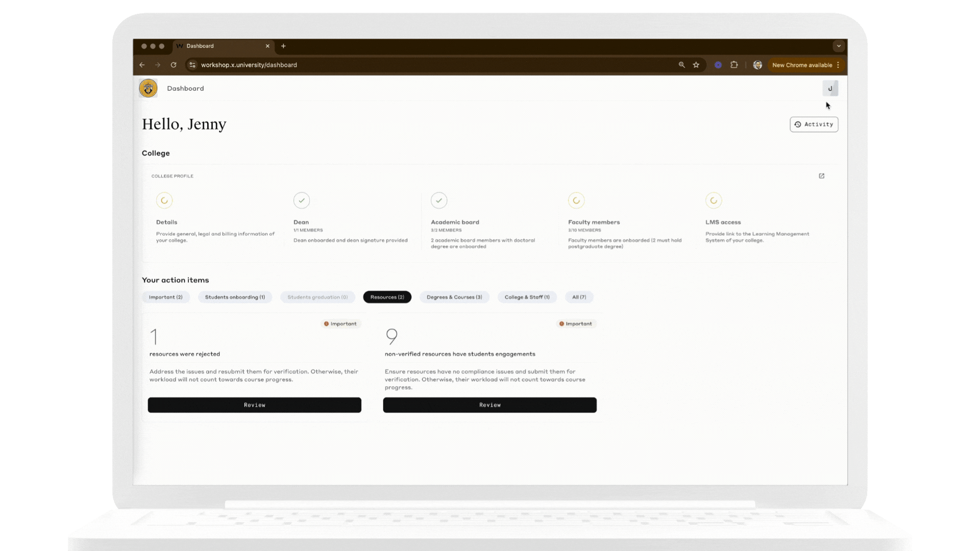Open new browser tab with plus
Viewport: 980px width, 551px height.
coord(283,46)
